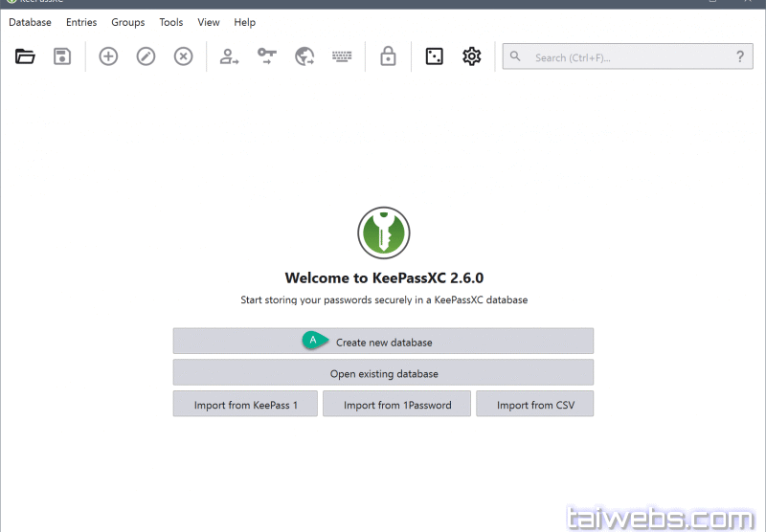Copy password with the key icon
The width and height of the screenshot is (766, 532).
click(267, 56)
